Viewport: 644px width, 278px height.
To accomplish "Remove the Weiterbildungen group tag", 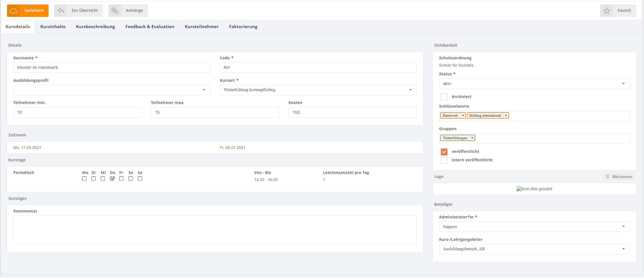I will tap(472, 138).
